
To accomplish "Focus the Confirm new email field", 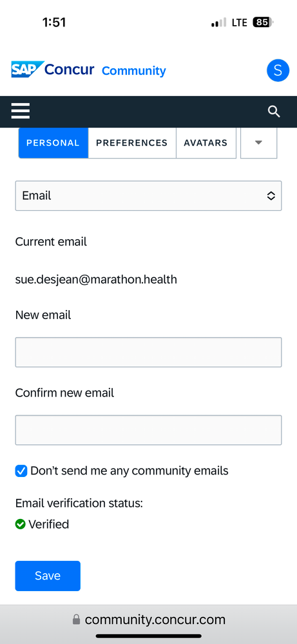I will coord(148,430).
